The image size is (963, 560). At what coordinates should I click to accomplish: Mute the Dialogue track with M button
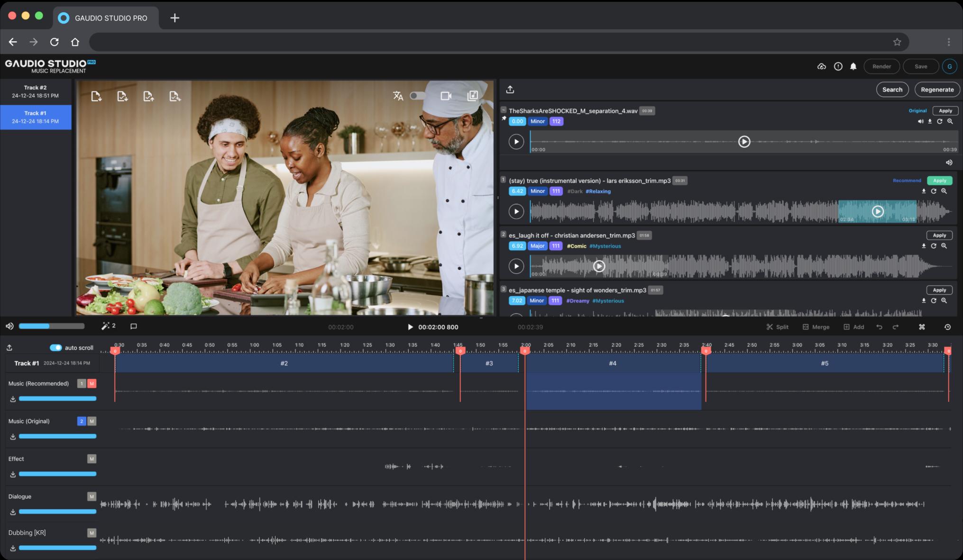[92, 497]
